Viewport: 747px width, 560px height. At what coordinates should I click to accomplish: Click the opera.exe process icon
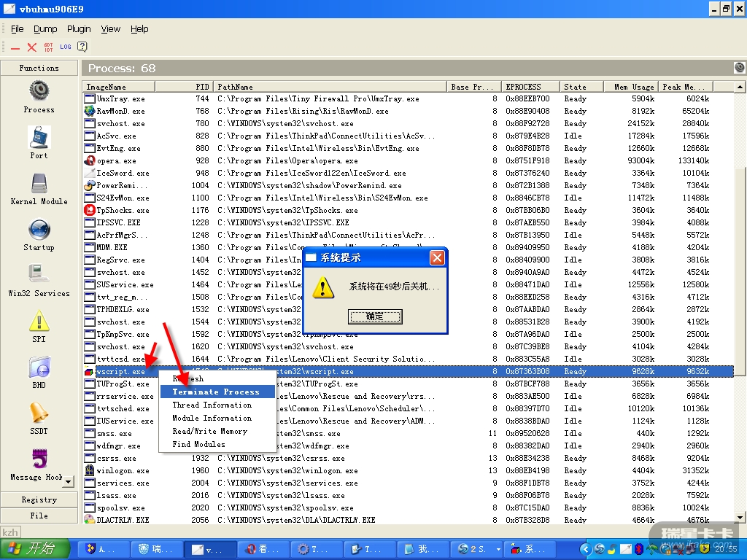pyautogui.click(x=89, y=160)
